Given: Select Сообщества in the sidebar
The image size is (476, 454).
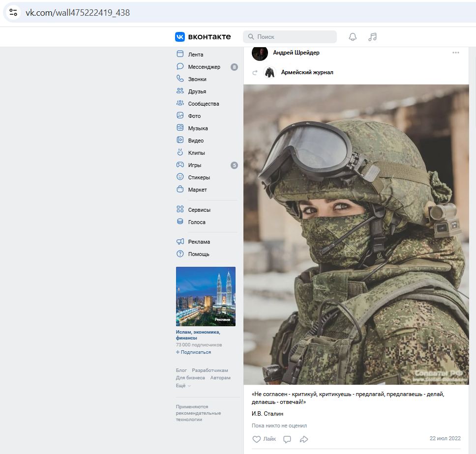Looking at the screenshot, I should (203, 104).
